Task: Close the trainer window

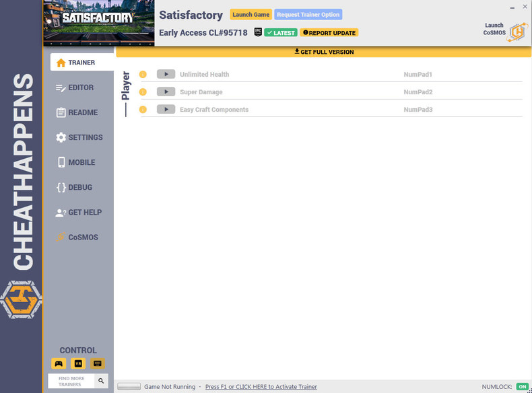Action: (x=525, y=7)
